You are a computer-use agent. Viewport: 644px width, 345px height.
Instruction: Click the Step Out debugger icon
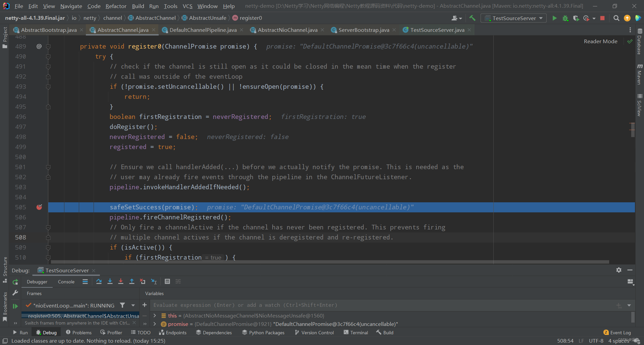click(x=132, y=281)
